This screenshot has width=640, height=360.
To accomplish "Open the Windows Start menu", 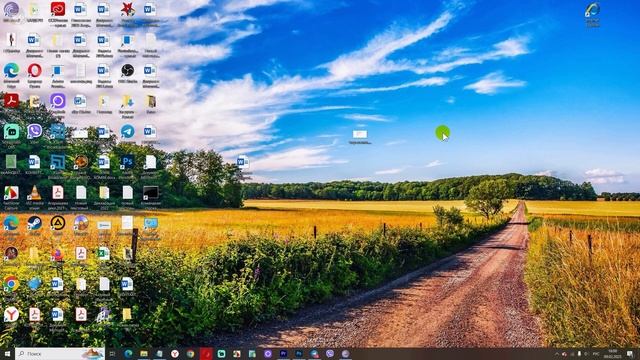I will 7,354.
